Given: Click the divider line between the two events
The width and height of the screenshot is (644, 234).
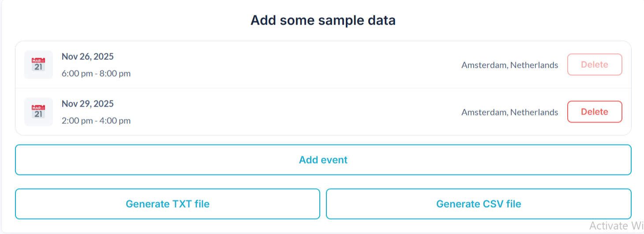Looking at the screenshot, I should point(323,88).
